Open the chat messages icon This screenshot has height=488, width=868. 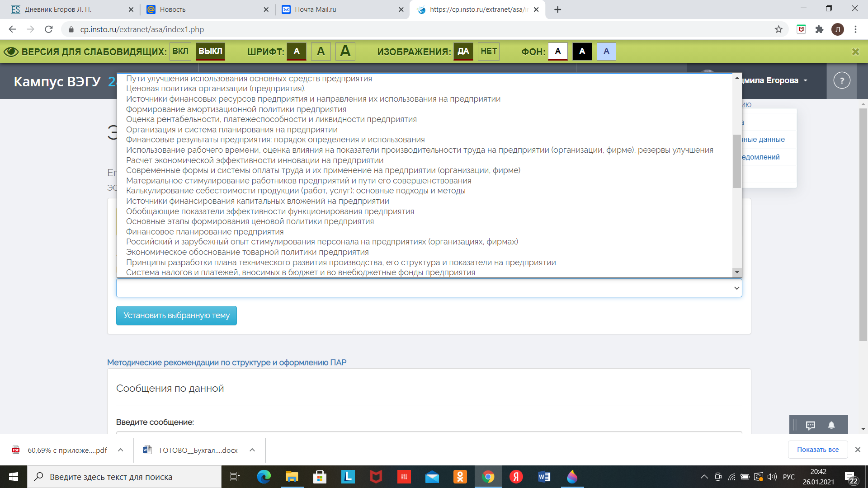[x=810, y=425]
